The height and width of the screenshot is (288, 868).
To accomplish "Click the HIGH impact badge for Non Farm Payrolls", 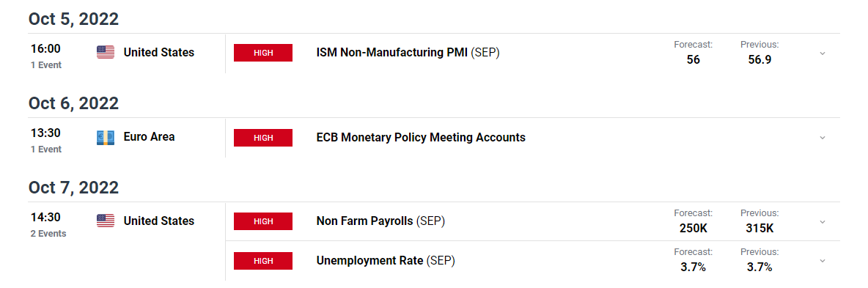I will [263, 221].
